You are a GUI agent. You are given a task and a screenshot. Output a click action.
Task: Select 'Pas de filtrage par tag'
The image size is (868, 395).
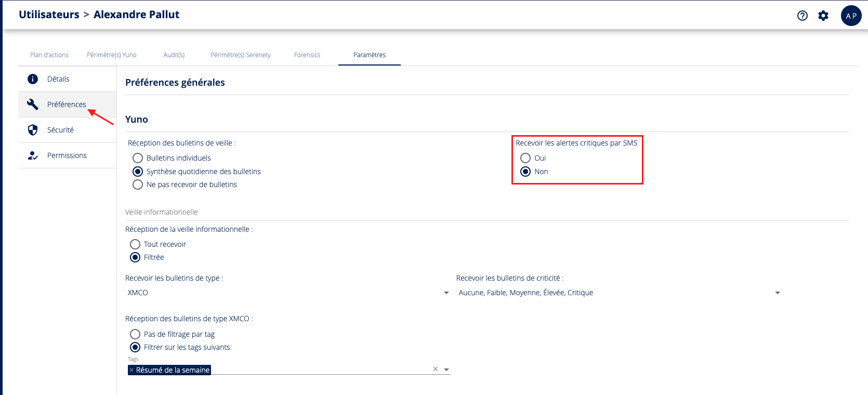click(x=135, y=334)
